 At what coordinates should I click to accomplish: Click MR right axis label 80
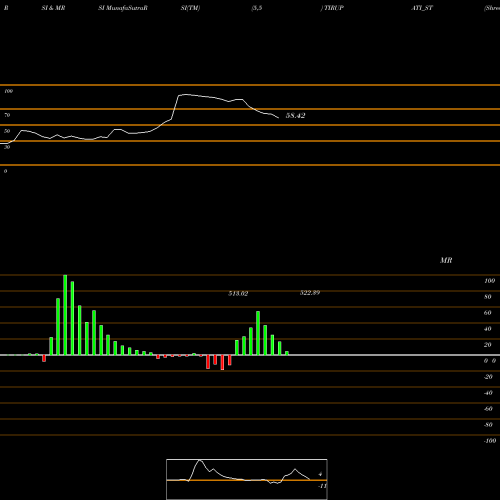point(488,297)
